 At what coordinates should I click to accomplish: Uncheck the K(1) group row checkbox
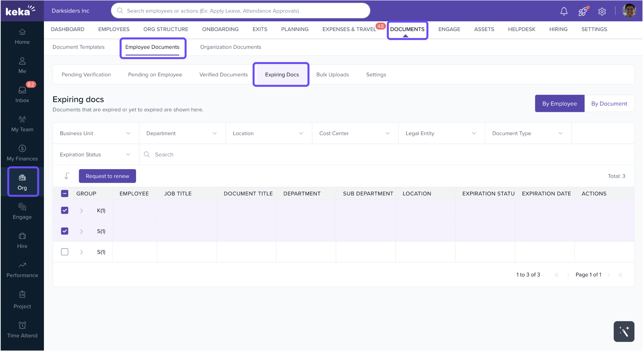pyautogui.click(x=65, y=210)
